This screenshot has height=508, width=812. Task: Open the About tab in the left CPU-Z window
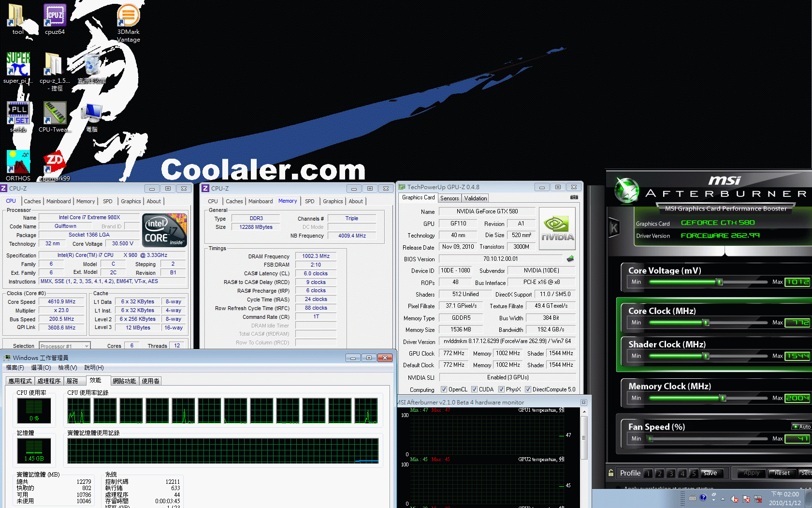[x=154, y=201]
